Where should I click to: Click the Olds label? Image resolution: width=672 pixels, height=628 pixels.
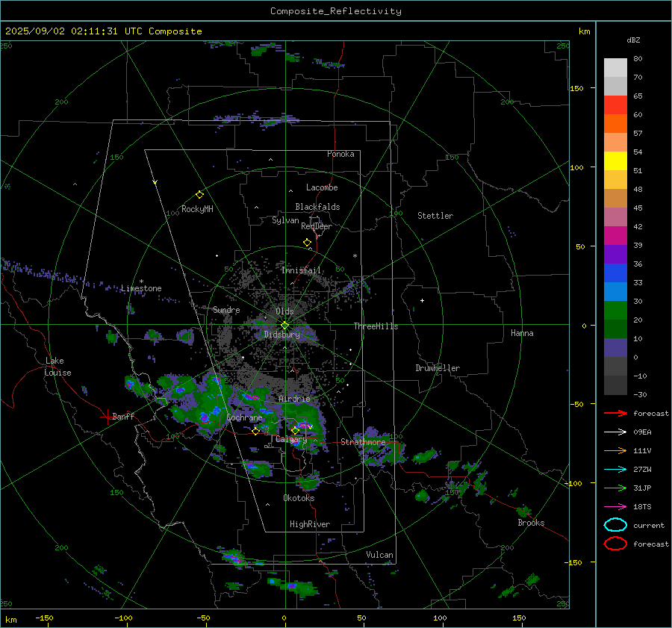pos(284,311)
